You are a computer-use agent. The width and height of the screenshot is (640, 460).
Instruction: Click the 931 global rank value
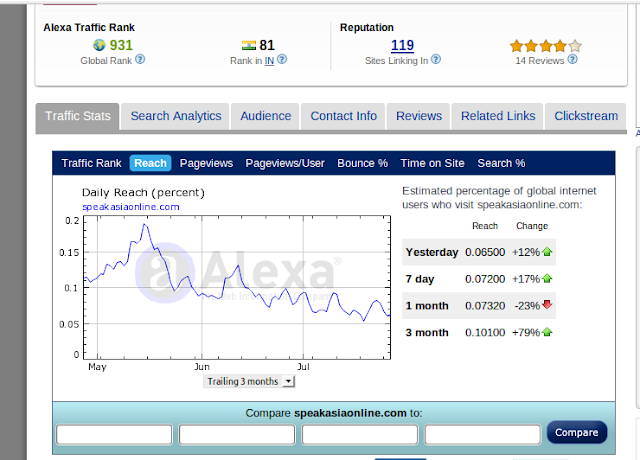pos(121,45)
